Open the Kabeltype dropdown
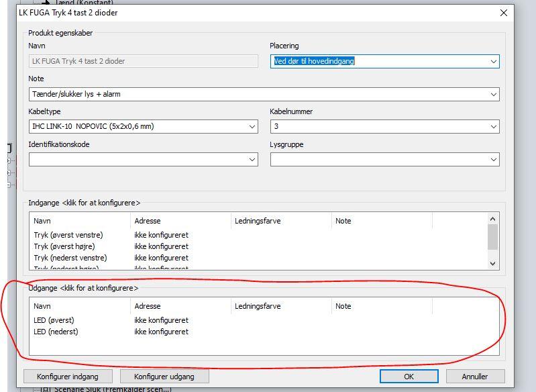This screenshot has height=392, width=536. (252, 126)
